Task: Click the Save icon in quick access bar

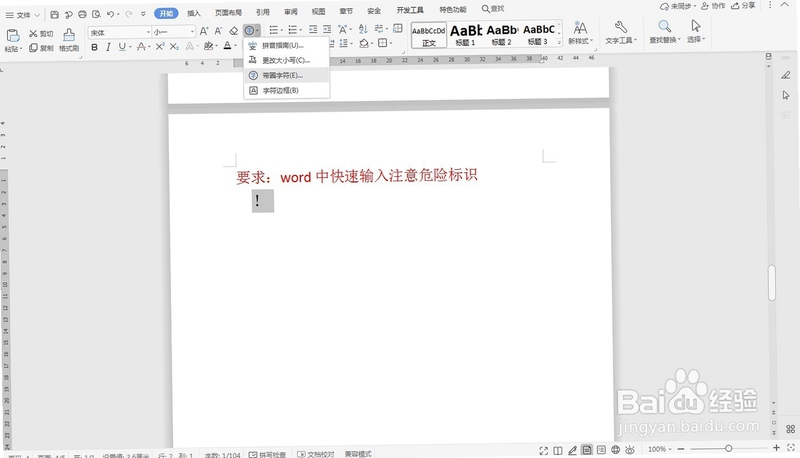Action: click(55, 14)
